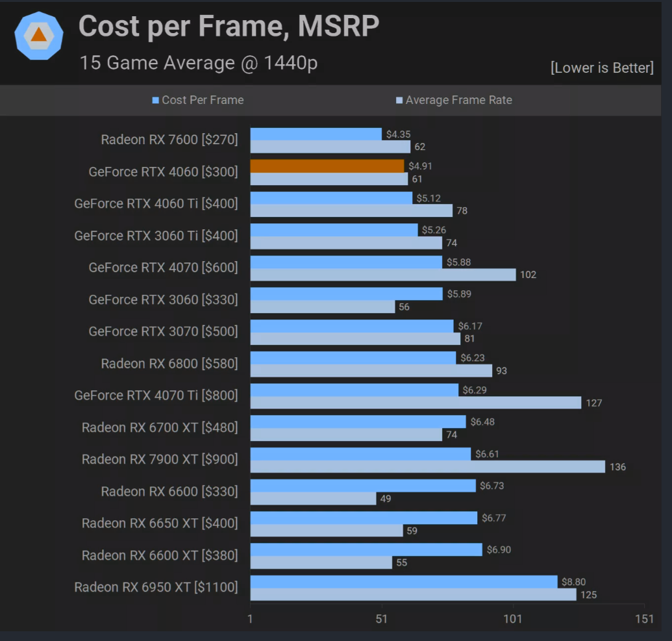Click the 56 frame rate value
Screen dimensions: 672x641
404,307
